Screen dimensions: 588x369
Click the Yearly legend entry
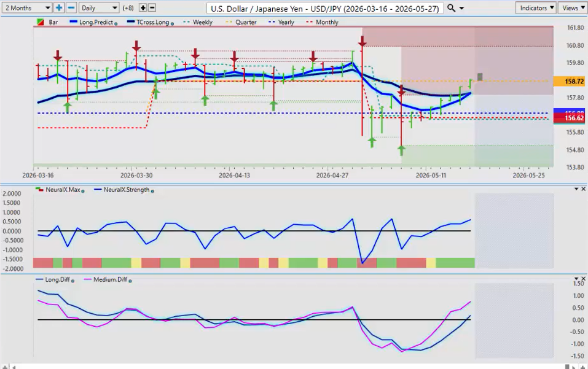(x=286, y=22)
